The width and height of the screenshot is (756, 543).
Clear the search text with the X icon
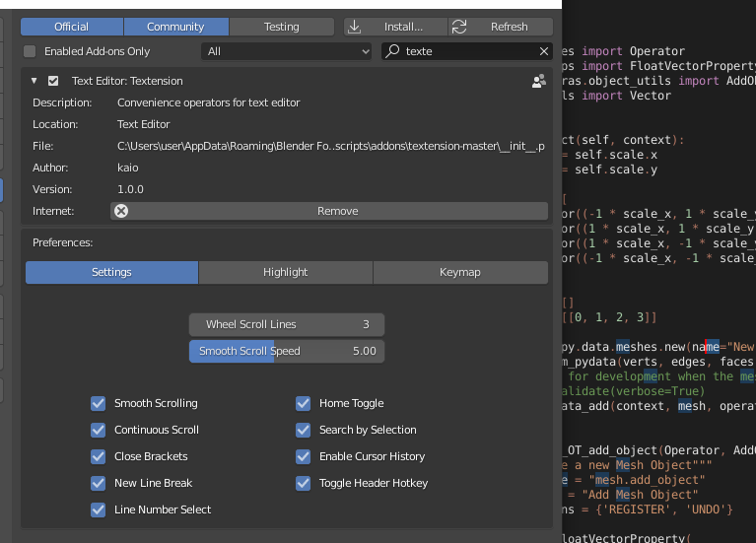pyautogui.click(x=544, y=51)
